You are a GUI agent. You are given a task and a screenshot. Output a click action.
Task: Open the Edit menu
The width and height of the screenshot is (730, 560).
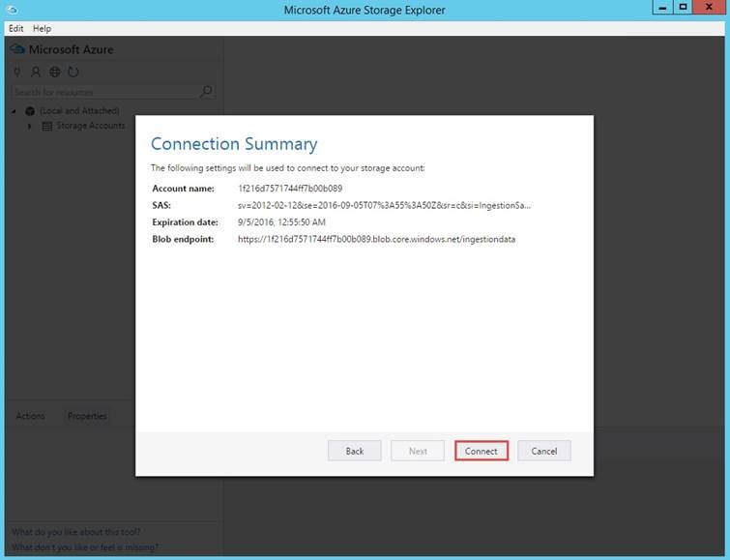15,28
